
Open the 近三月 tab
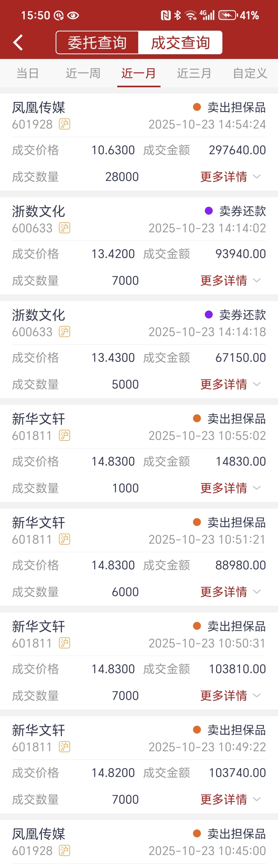coord(194,73)
